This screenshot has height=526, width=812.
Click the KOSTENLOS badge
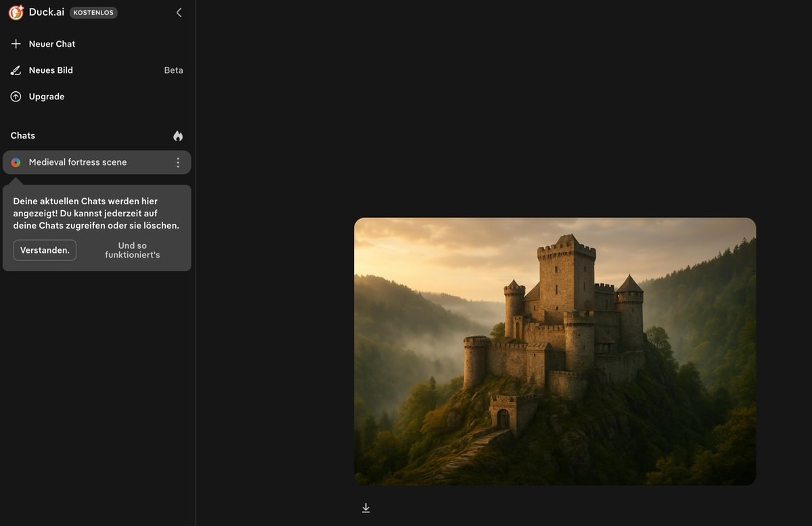point(93,12)
